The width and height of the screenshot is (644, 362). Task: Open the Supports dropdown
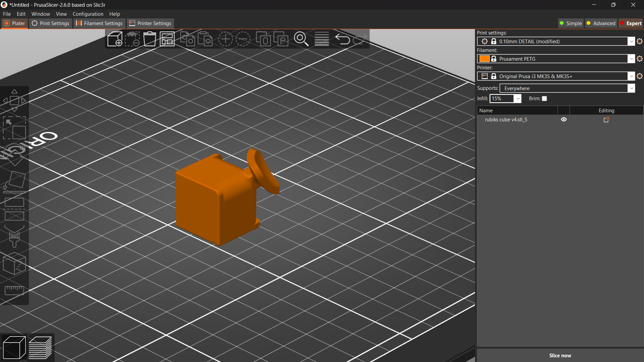pos(632,88)
